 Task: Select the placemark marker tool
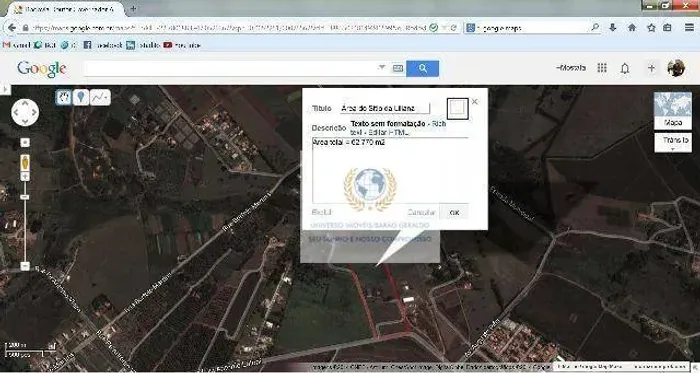tap(81, 97)
